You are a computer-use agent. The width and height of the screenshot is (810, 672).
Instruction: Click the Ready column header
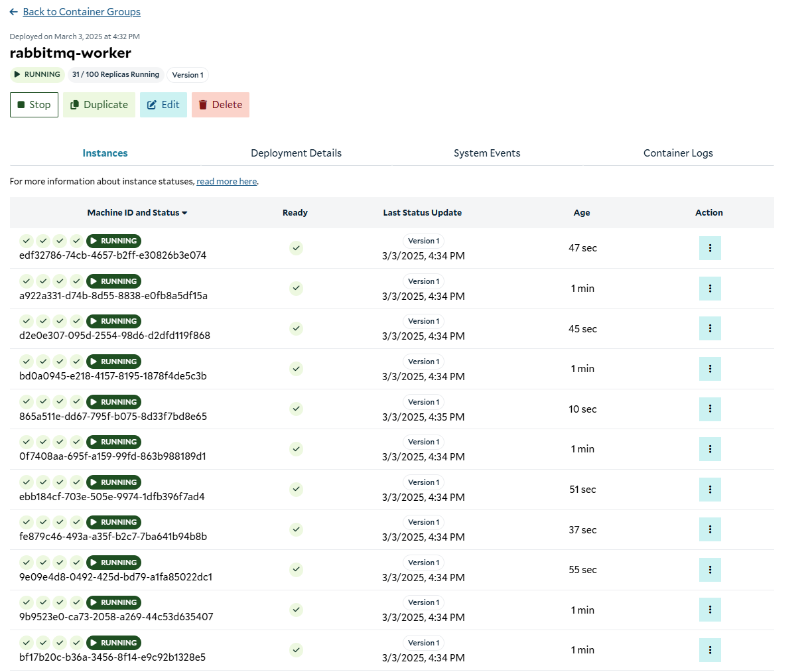coord(295,213)
